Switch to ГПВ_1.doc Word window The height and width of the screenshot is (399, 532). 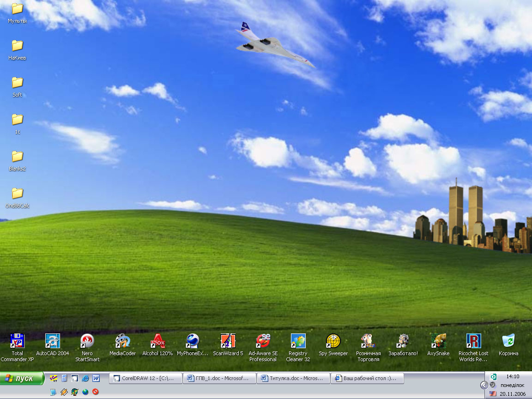coord(219,378)
